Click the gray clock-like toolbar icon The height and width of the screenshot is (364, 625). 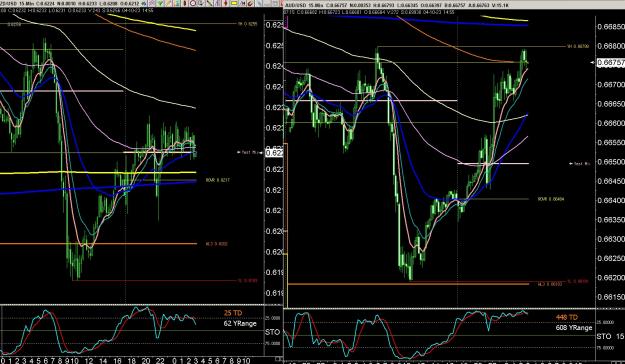click(x=201, y=3)
